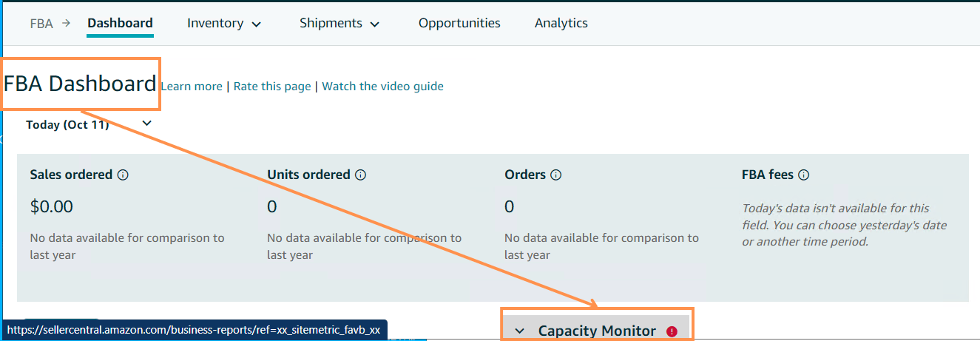Click the FBA fees unavailable data message
This screenshot has width=980, height=341.
[x=845, y=225]
